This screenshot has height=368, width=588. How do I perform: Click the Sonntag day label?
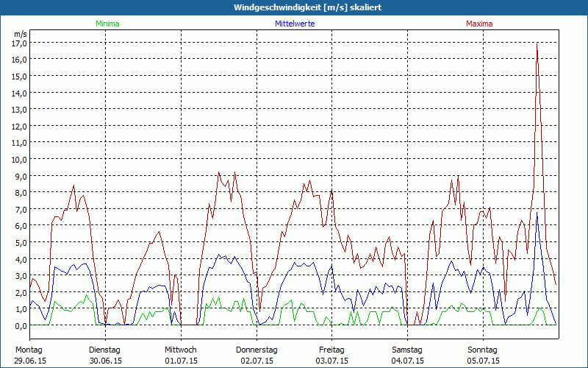pyautogui.click(x=482, y=350)
